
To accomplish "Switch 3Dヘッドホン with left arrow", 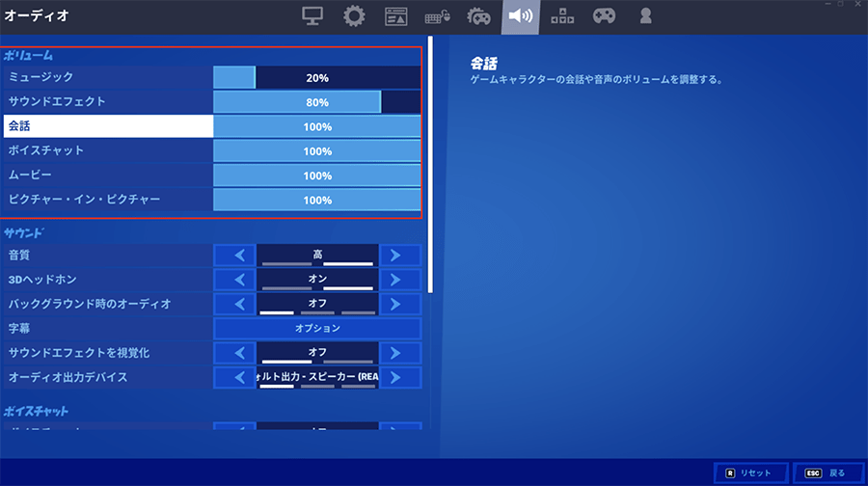I will pos(234,280).
